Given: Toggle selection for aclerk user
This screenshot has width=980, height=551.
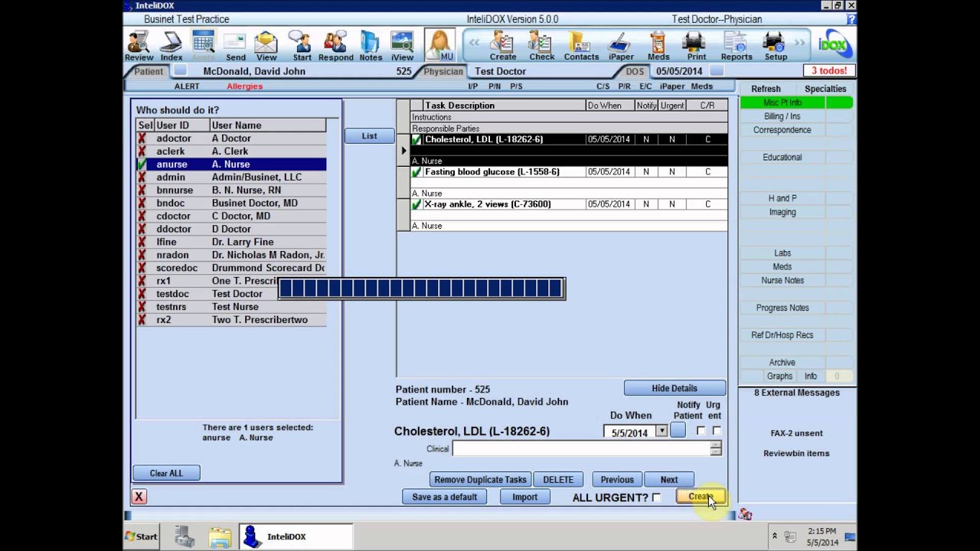Looking at the screenshot, I should [x=142, y=152].
